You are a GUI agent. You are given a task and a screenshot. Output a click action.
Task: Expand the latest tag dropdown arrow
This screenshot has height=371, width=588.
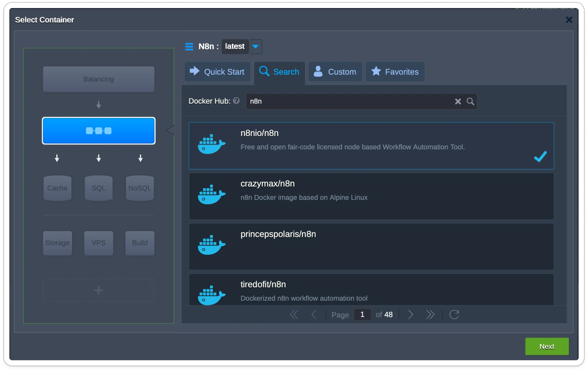(255, 47)
